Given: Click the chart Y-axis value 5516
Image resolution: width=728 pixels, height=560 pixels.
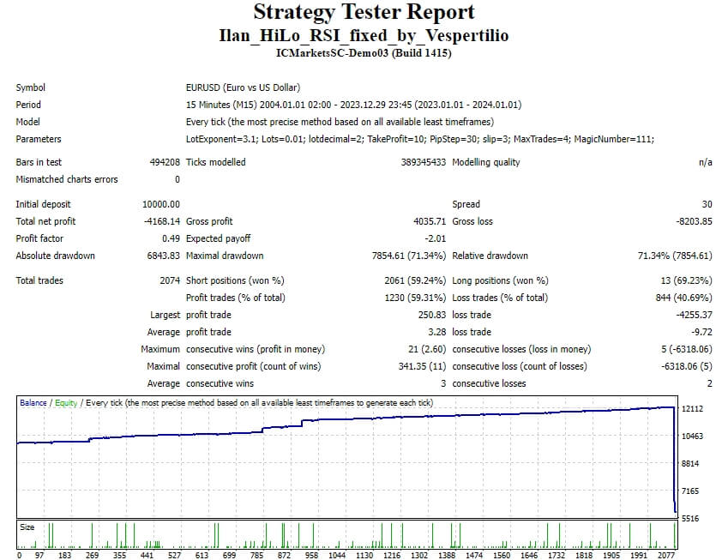Looking at the screenshot, I should click(690, 519).
